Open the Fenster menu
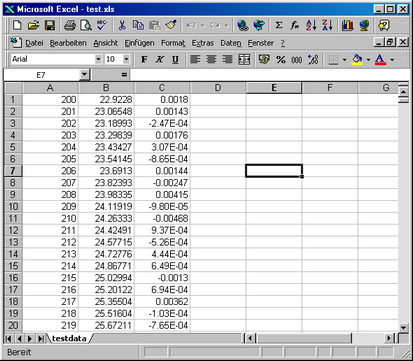Viewport: 413px width, 361px height. point(261,43)
